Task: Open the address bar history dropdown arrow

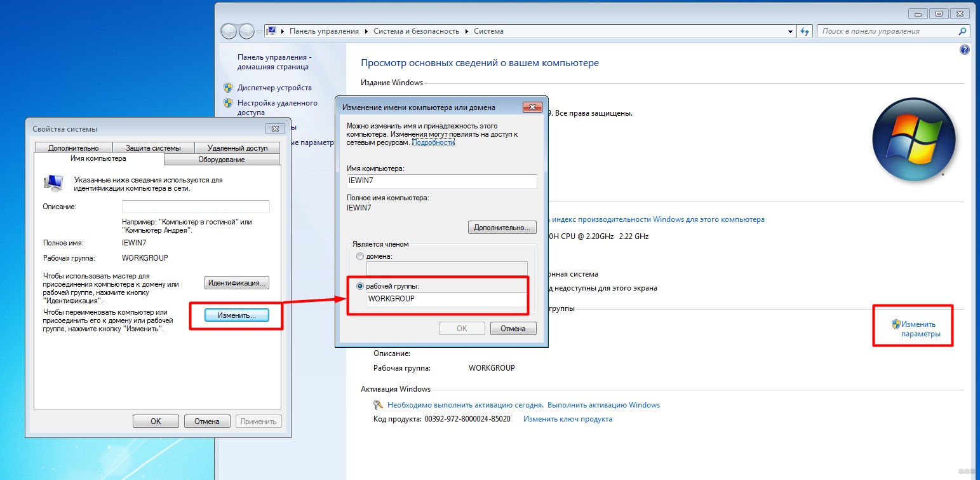Action: point(790,31)
